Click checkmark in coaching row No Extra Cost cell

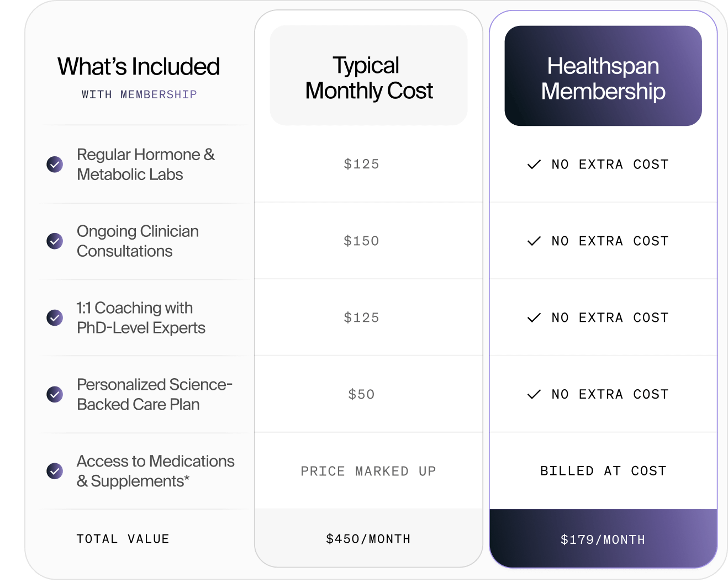point(534,318)
